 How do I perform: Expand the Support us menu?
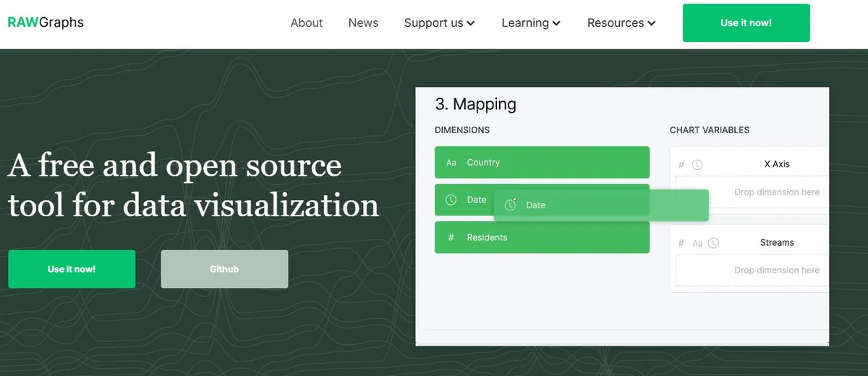439,23
